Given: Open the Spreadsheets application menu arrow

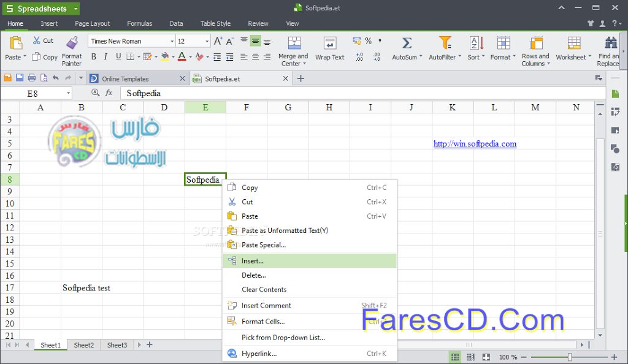Looking at the screenshot, I should (75, 9).
